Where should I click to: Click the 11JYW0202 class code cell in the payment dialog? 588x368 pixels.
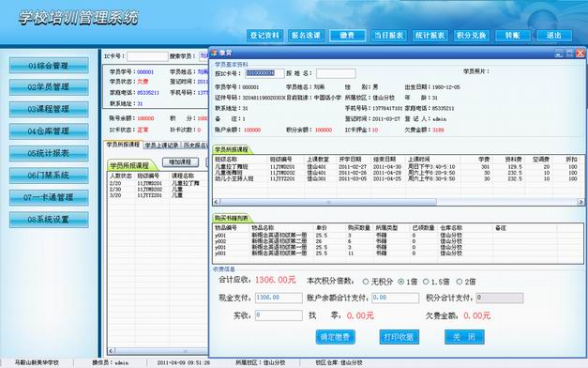click(x=282, y=173)
